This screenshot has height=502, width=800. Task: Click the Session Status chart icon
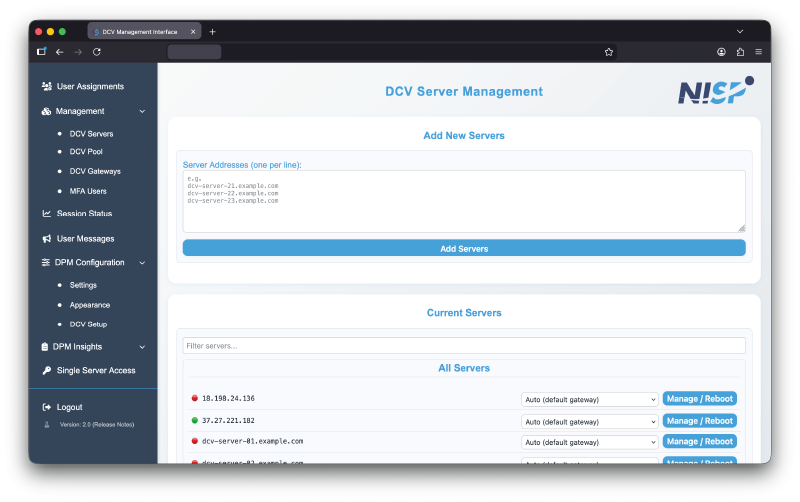(47, 214)
